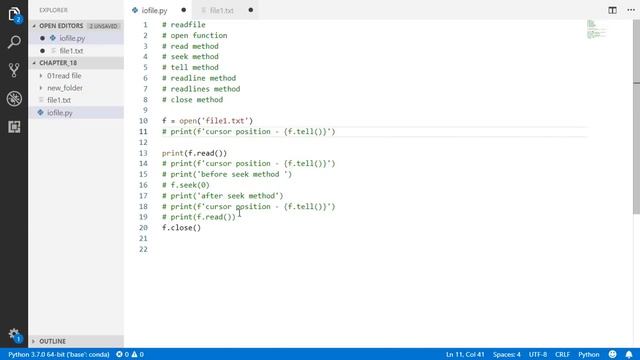The image size is (640, 360).
Task: Click unsaved dot on file1.txt tab
Action: tap(251, 10)
